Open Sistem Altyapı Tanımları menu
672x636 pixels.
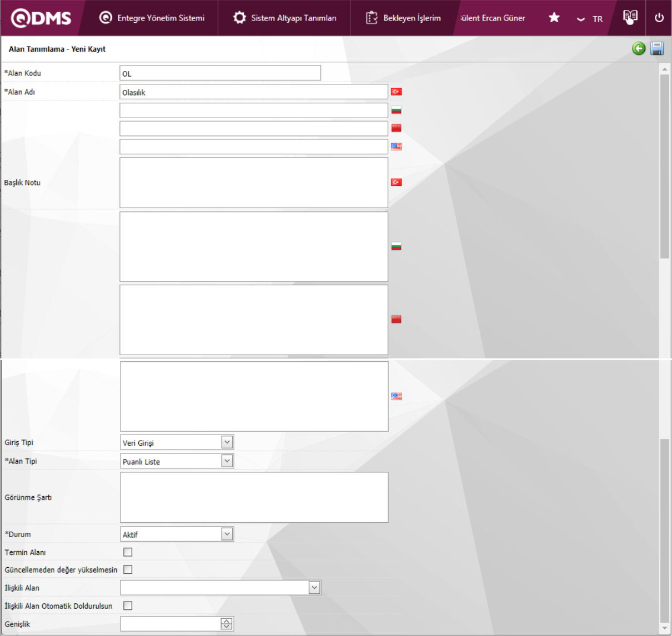click(x=284, y=18)
